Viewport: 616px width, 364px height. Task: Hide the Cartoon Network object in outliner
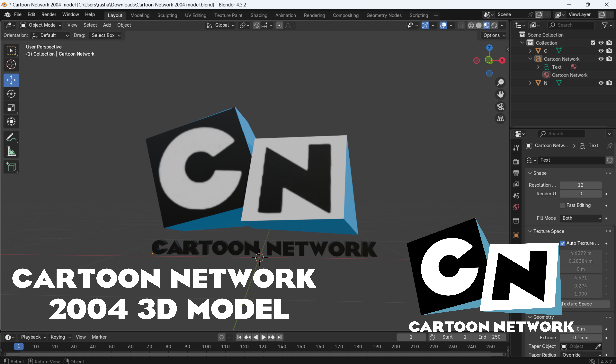601,59
